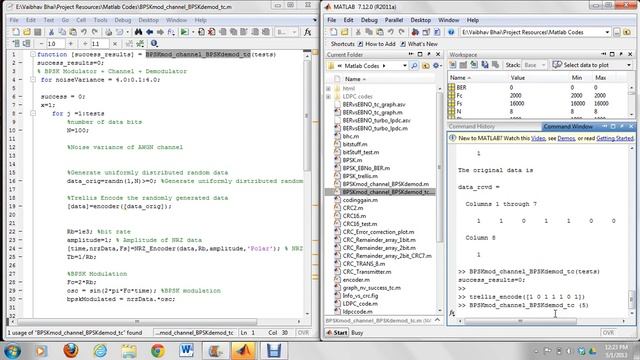Click How to Add shortcut

[377, 44]
